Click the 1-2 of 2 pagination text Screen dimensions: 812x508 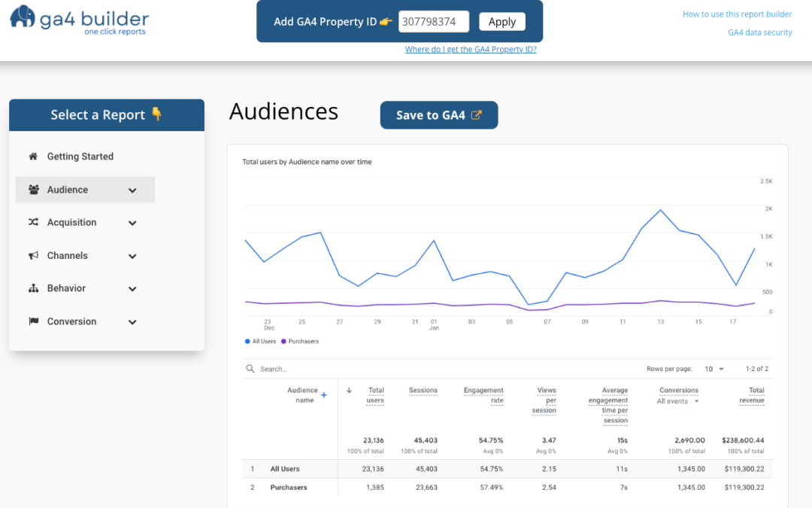[756, 369]
